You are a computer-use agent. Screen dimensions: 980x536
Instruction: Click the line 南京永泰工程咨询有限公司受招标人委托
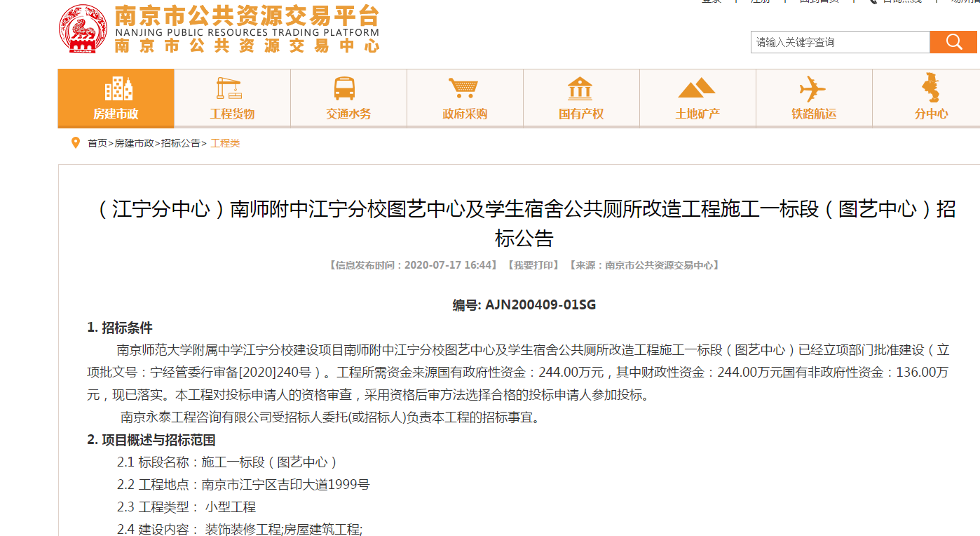tap(330, 417)
